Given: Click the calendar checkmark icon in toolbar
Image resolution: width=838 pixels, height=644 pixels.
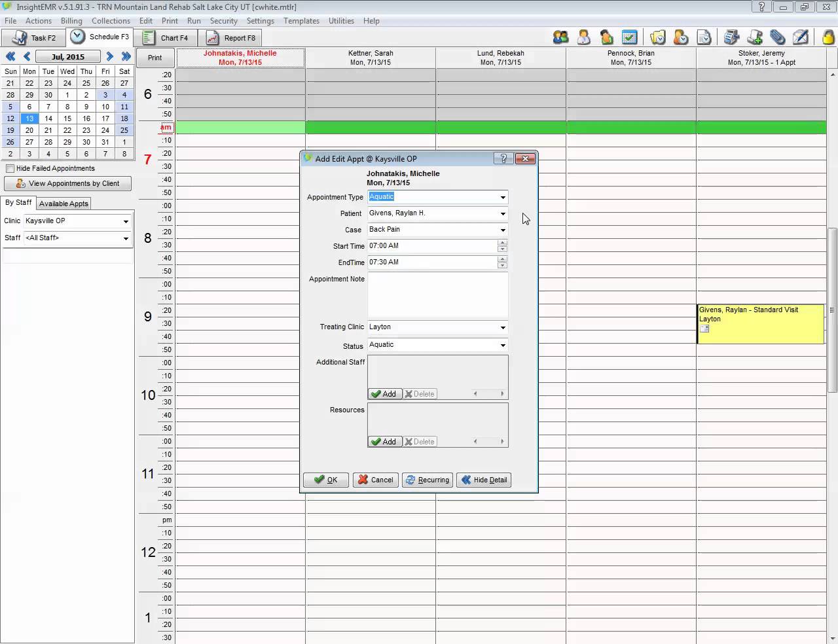Looking at the screenshot, I should [629, 37].
